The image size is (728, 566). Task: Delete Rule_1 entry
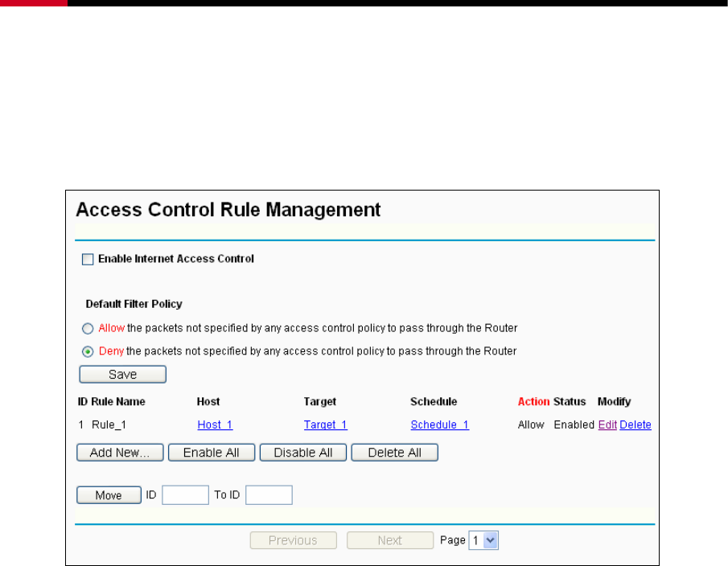635,424
